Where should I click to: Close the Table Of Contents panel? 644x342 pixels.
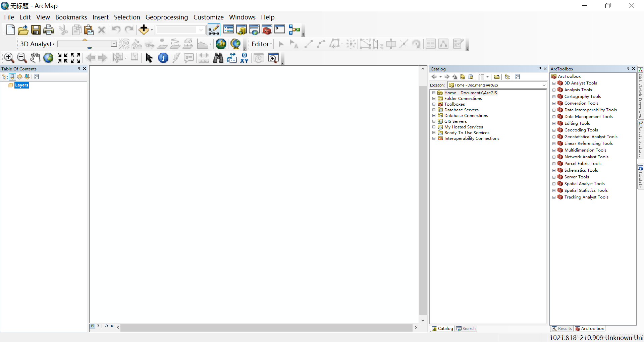(85, 68)
